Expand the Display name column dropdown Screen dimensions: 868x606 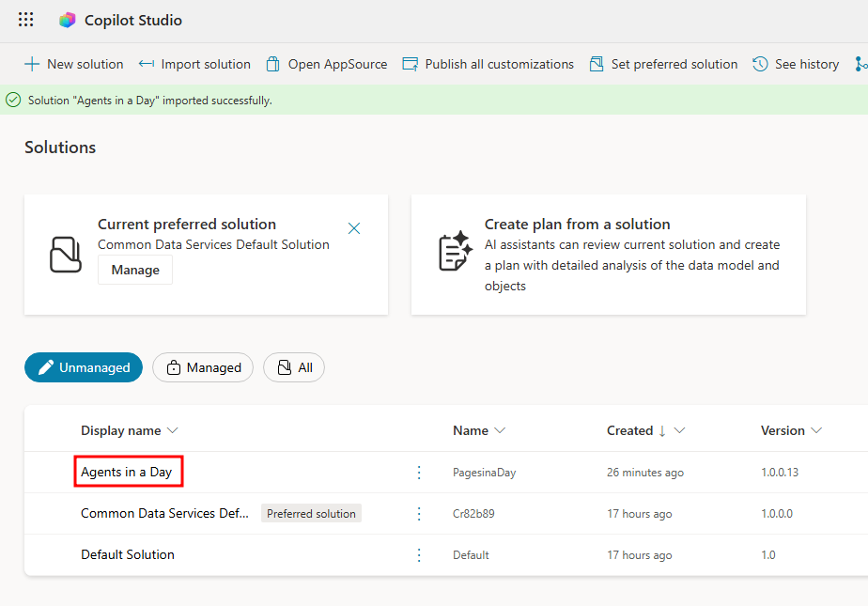(172, 430)
